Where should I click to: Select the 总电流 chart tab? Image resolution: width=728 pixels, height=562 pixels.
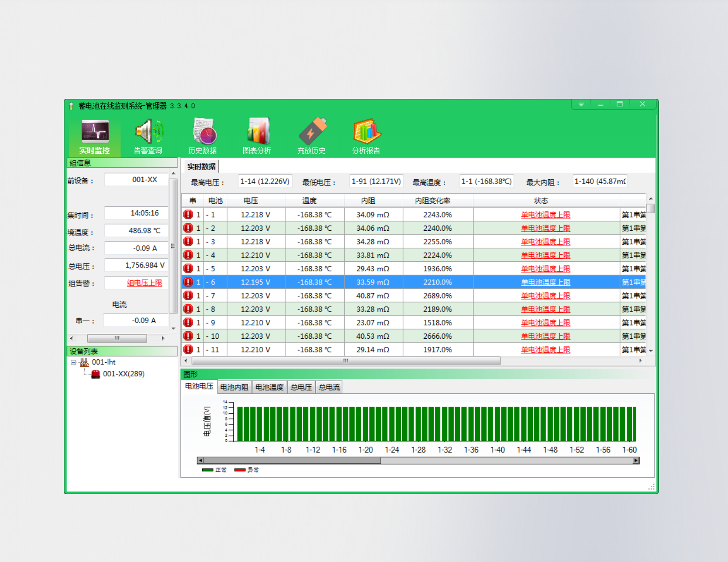pyautogui.click(x=329, y=387)
